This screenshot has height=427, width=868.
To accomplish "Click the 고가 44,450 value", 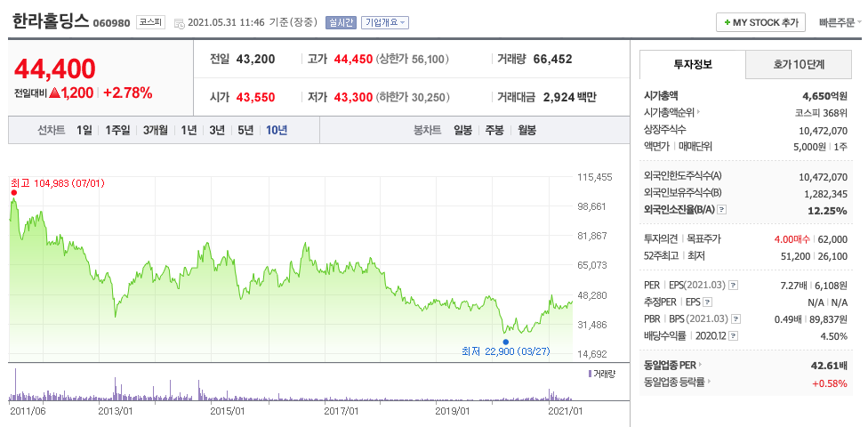I will tap(353, 60).
